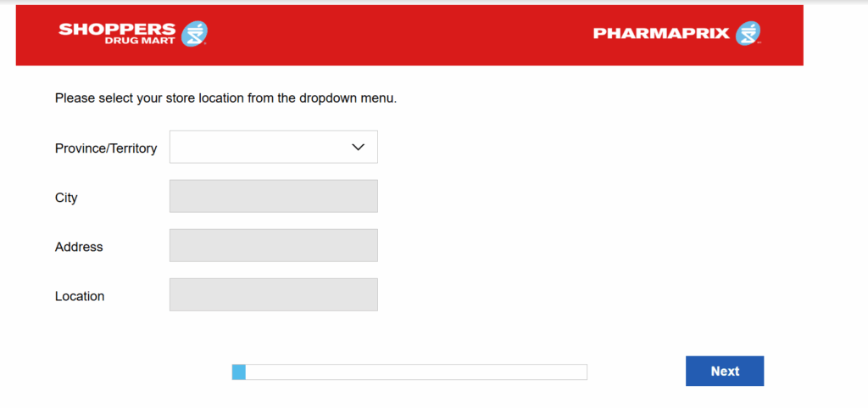Click the Location dropdown field

(x=273, y=294)
